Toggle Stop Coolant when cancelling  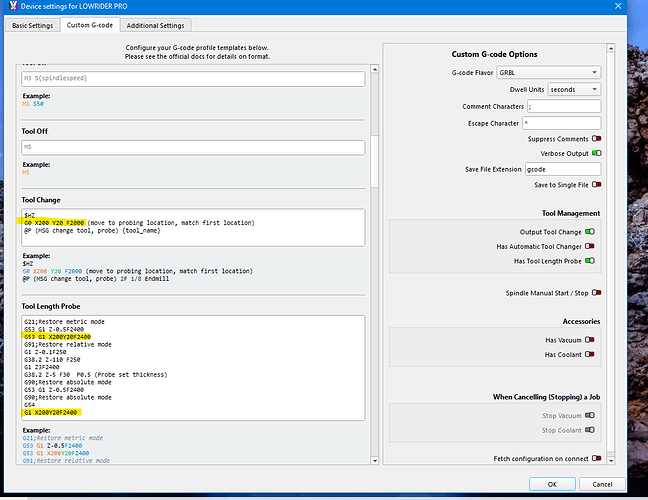(590, 430)
